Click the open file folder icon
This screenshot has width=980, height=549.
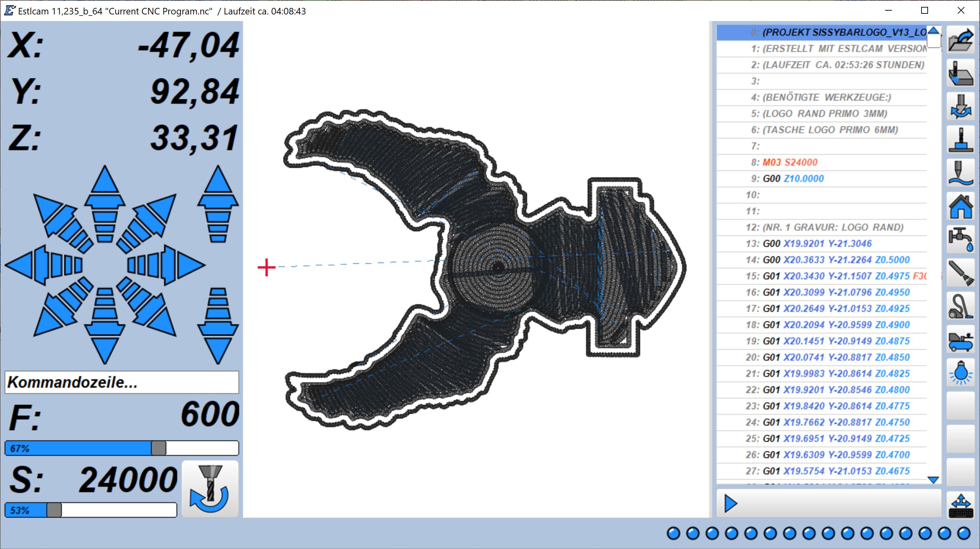960,40
